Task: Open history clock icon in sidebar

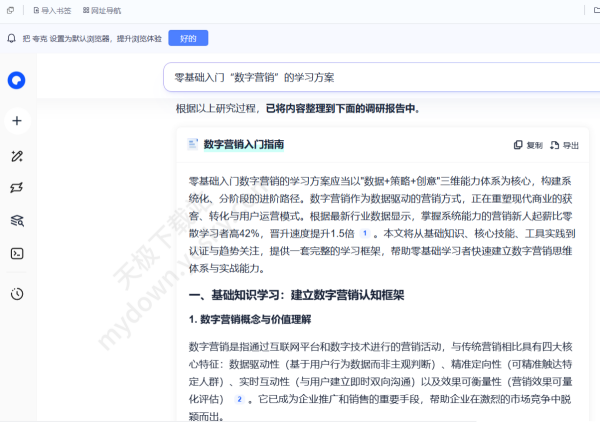Action: pyautogui.click(x=17, y=293)
